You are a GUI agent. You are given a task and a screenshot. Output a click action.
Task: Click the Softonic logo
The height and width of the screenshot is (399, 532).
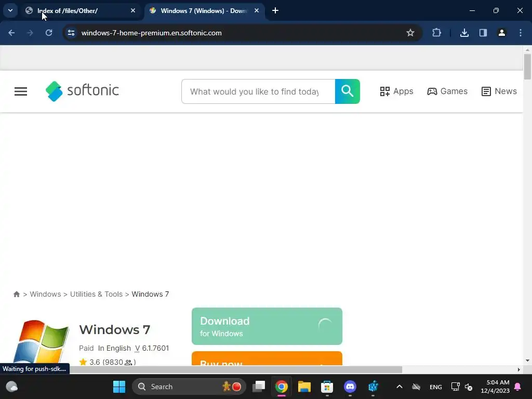83,91
